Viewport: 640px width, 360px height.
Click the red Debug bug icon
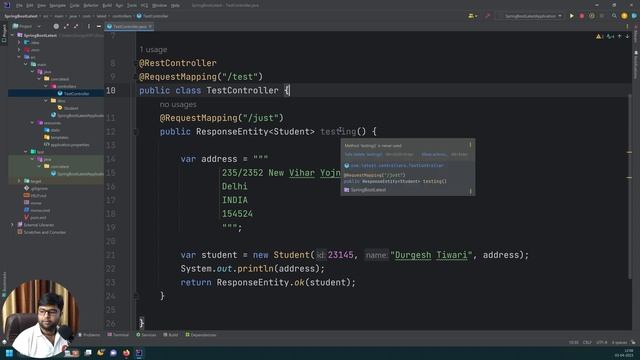click(x=582, y=16)
